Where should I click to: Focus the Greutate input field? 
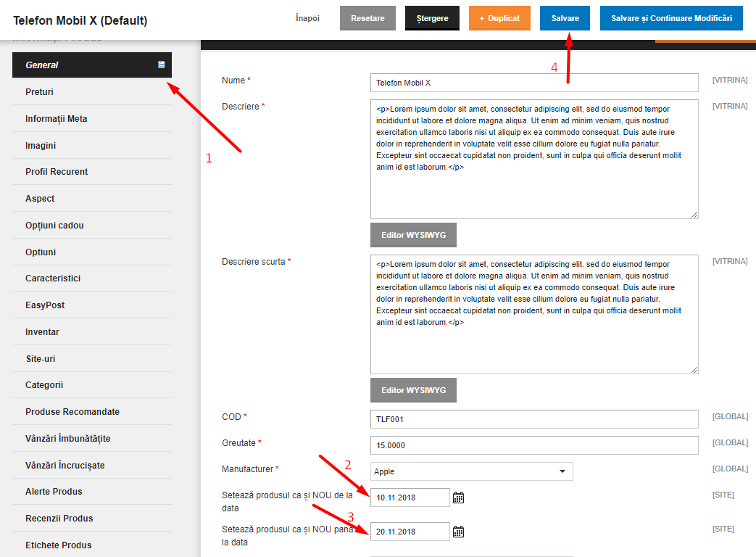click(x=534, y=445)
